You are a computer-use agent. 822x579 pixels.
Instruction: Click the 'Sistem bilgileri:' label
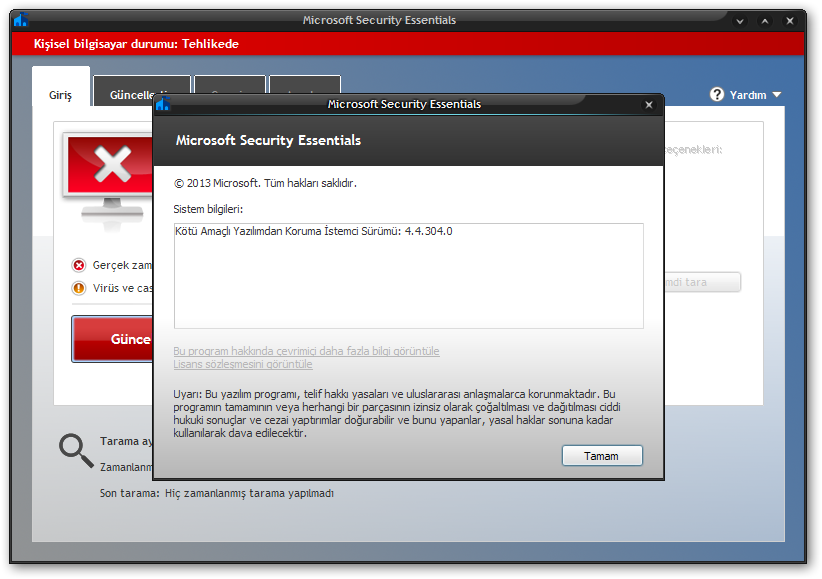pyautogui.click(x=208, y=209)
